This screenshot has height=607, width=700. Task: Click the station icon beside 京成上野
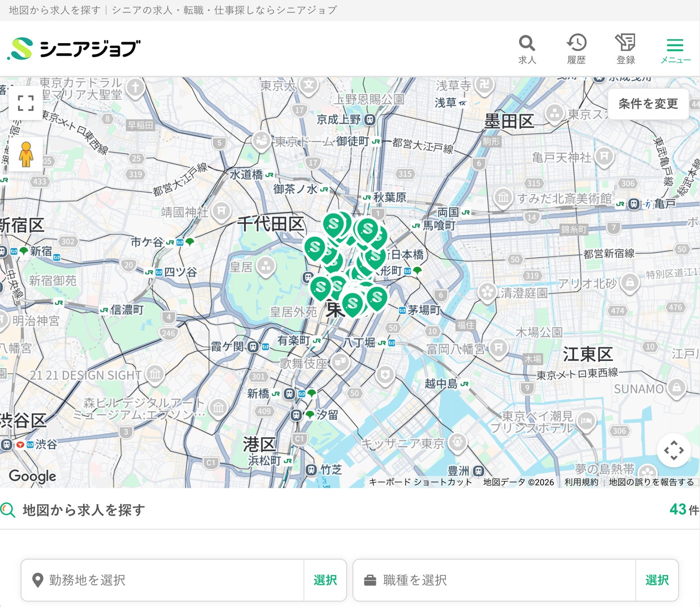coord(370,120)
